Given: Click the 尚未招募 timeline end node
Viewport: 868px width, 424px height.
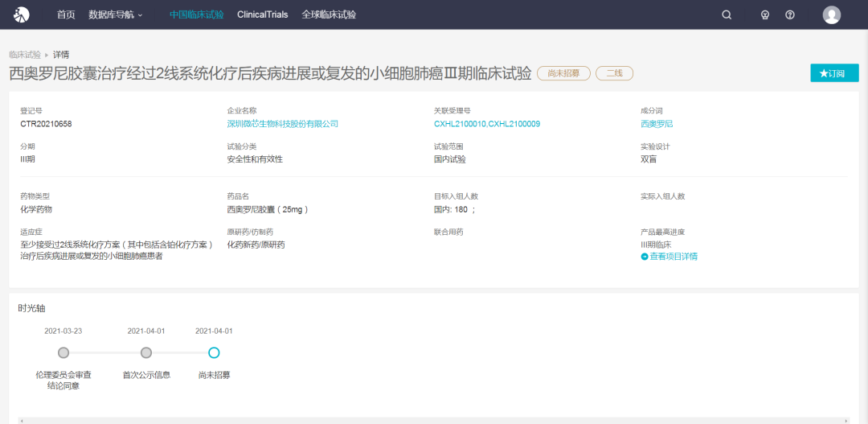Looking at the screenshot, I should (x=214, y=353).
